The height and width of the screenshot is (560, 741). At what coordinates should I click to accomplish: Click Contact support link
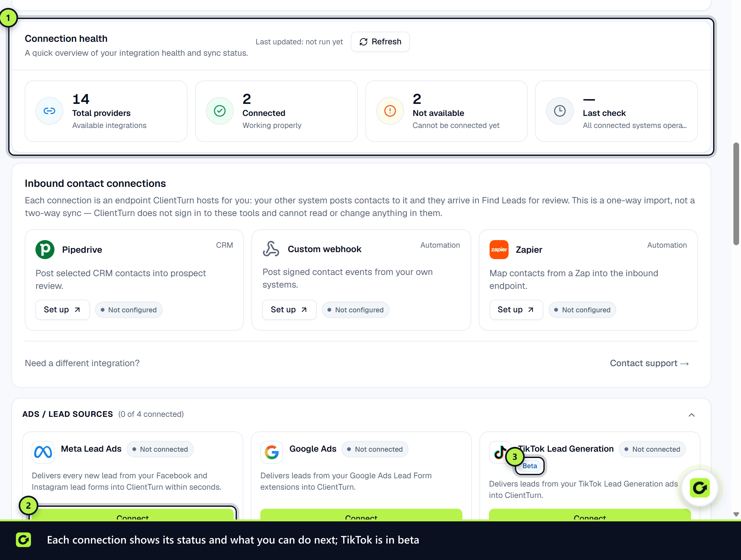point(649,363)
